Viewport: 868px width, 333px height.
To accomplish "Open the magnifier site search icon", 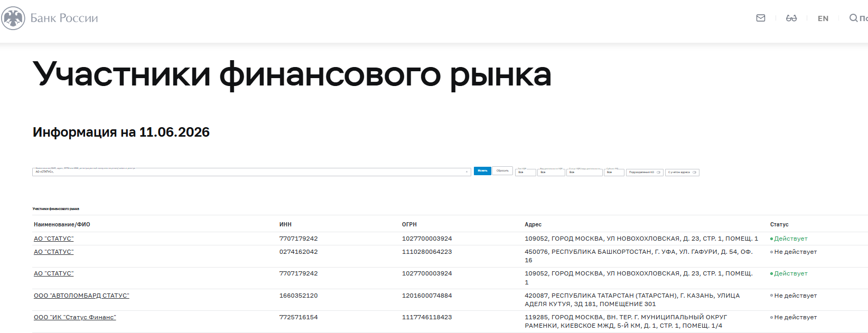I will (x=853, y=18).
